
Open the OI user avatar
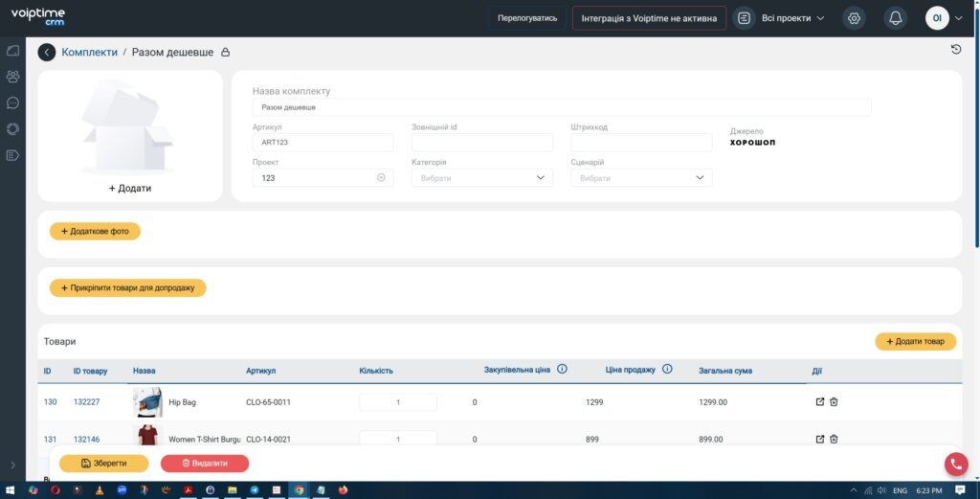(937, 18)
